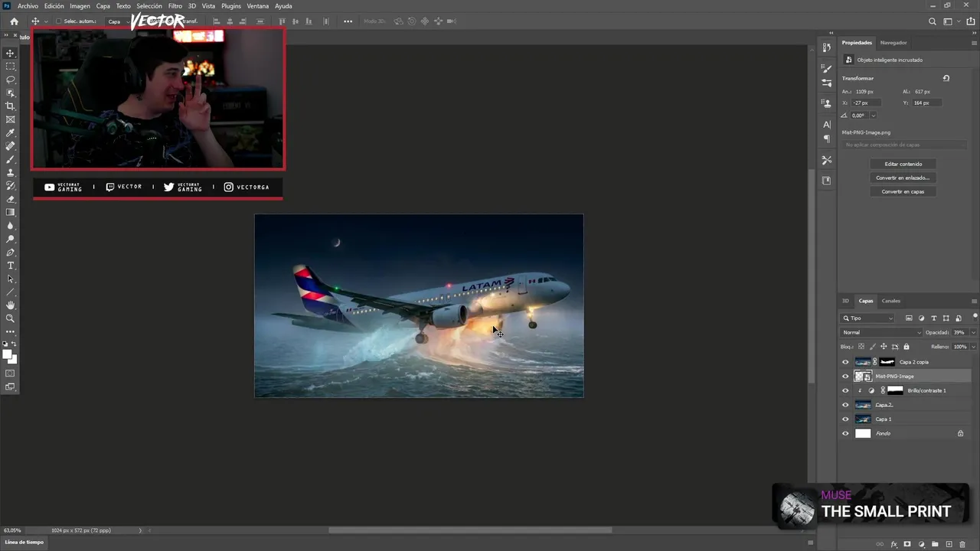The width and height of the screenshot is (980, 551).
Task: Select the Move tool in the toolbar
Action: pos(11,53)
